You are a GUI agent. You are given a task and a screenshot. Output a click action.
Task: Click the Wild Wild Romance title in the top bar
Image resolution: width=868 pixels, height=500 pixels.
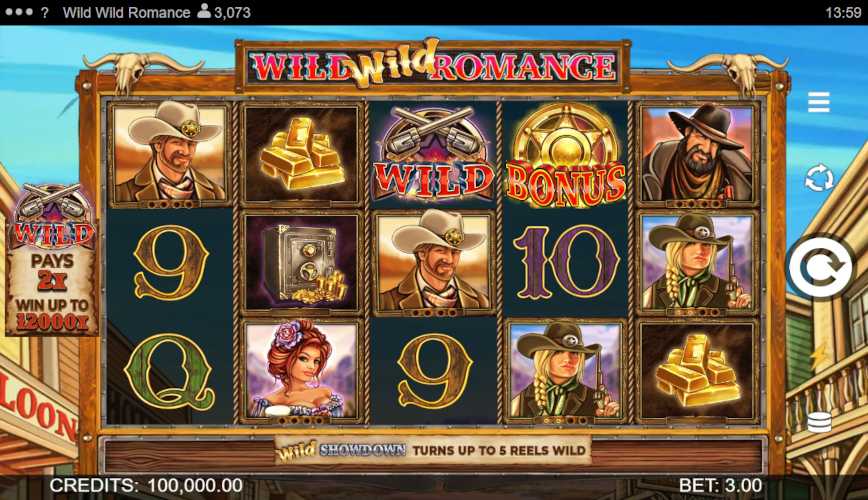pyautogui.click(x=126, y=12)
